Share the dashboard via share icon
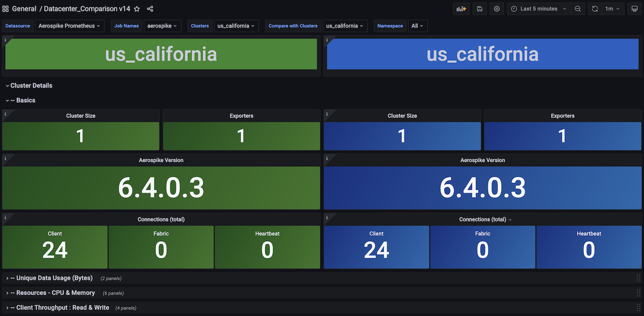 click(x=150, y=9)
